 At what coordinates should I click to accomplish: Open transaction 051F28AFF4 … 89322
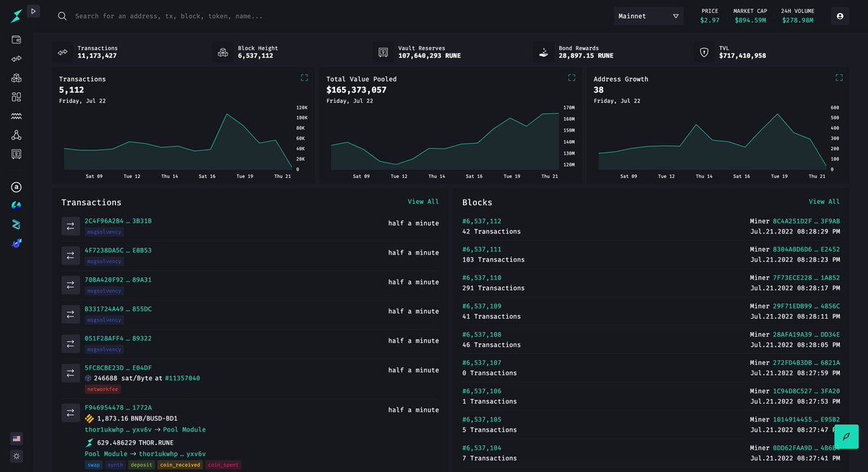coord(118,338)
